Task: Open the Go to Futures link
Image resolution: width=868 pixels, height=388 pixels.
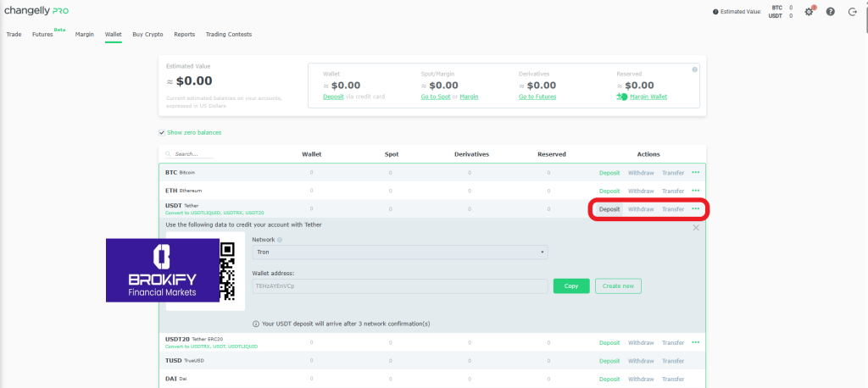Action: click(539, 97)
